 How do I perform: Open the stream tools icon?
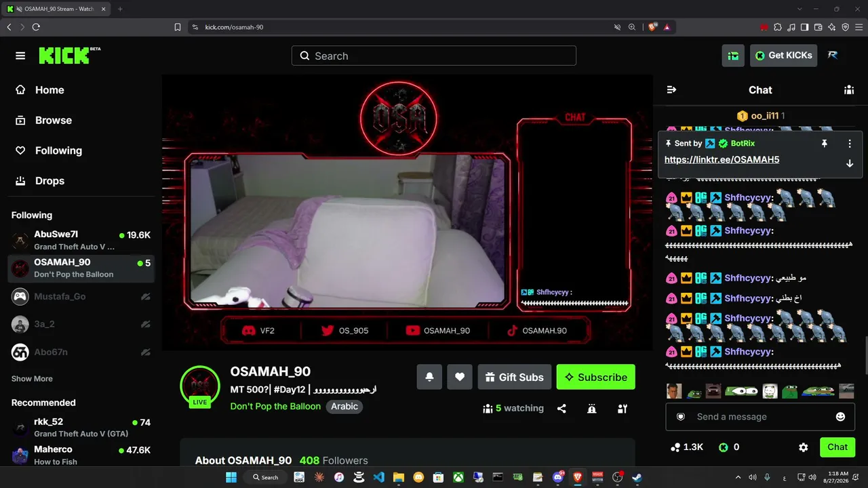point(623,409)
